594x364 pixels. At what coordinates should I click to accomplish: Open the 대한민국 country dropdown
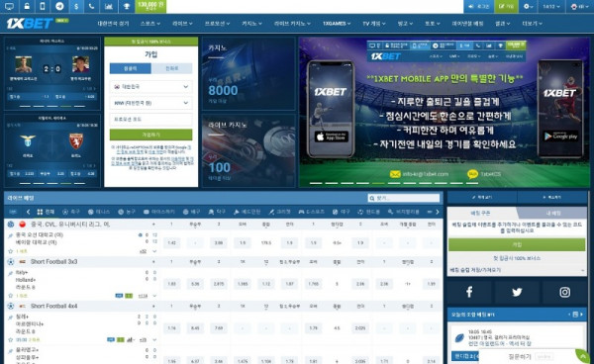click(x=150, y=87)
